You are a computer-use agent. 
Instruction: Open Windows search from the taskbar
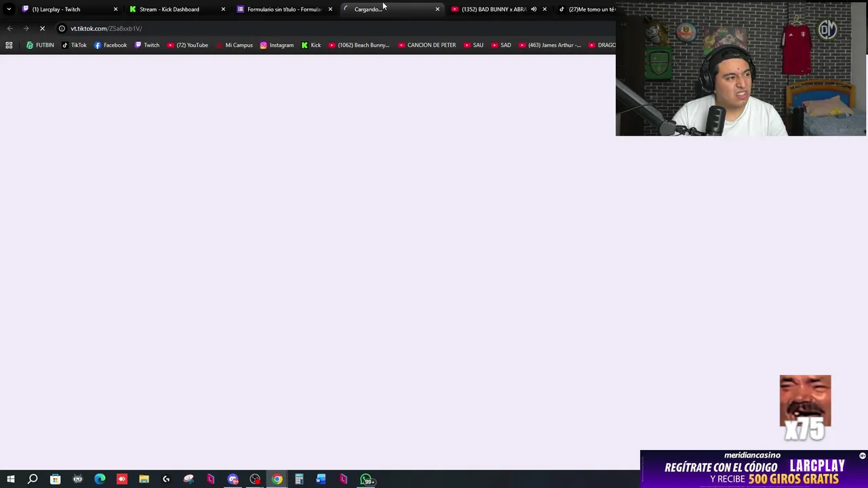click(33, 479)
